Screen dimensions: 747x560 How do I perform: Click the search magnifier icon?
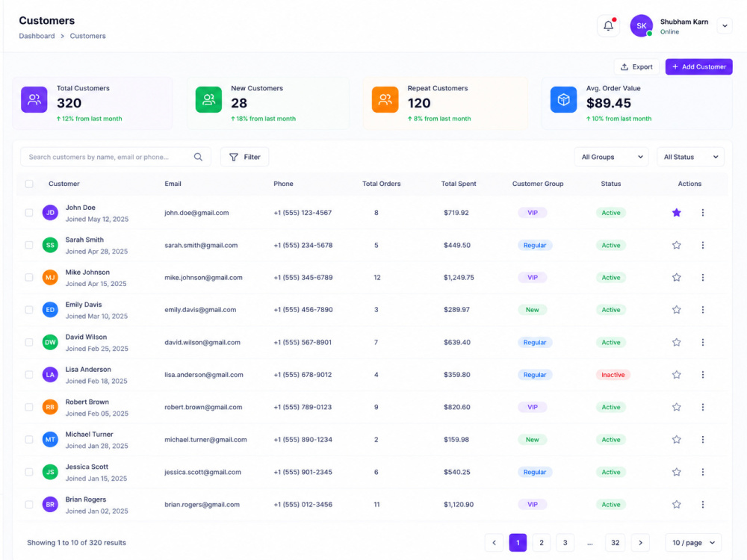(198, 157)
